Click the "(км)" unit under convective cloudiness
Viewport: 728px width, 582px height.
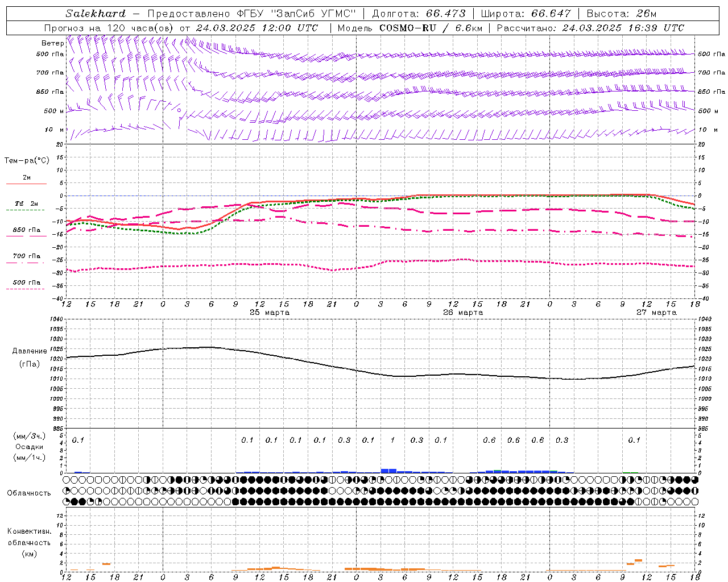pos(29,554)
